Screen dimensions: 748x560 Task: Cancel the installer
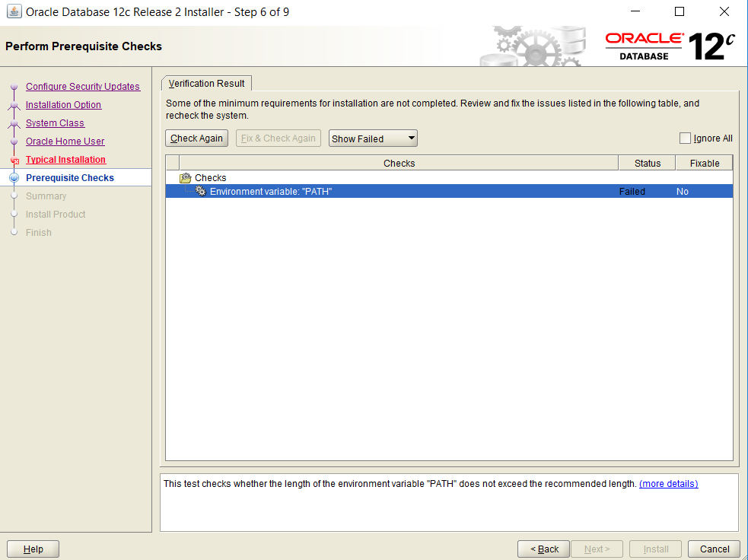(x=714, y=549)
